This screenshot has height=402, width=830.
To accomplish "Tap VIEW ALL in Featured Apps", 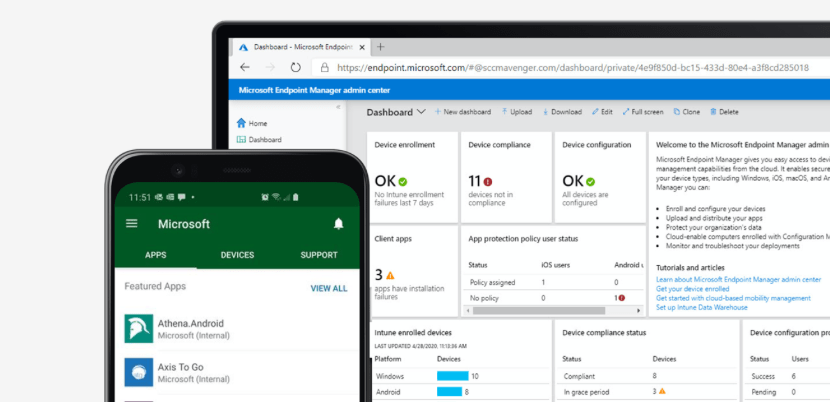I will point(329,289).
